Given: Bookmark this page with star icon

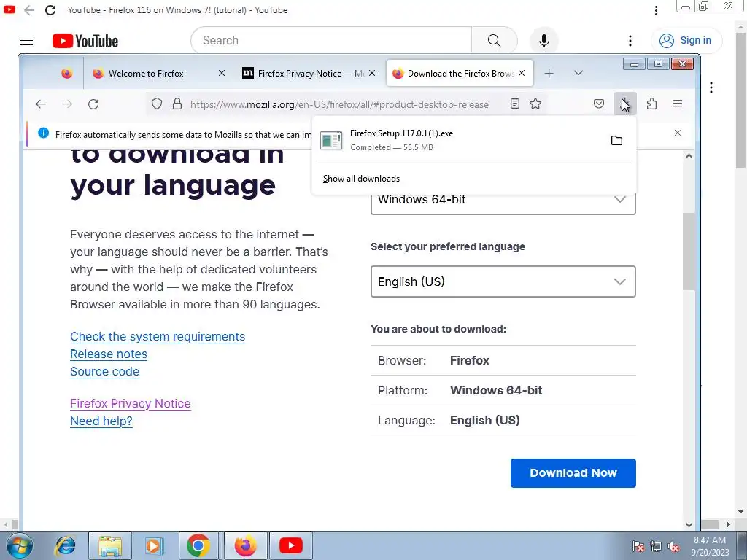Looking at the screenshot, I should 535,104.
